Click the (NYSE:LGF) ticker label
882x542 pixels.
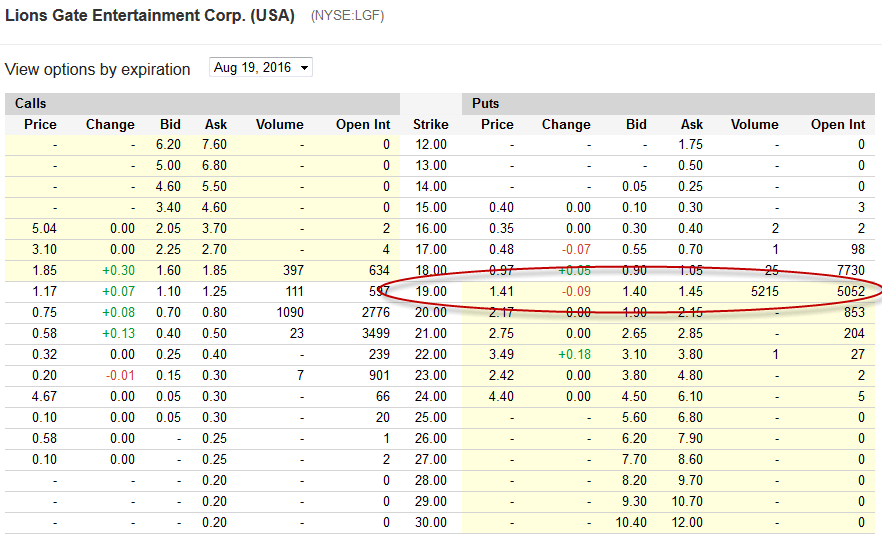pyautogui.click(x=347, y=16)
